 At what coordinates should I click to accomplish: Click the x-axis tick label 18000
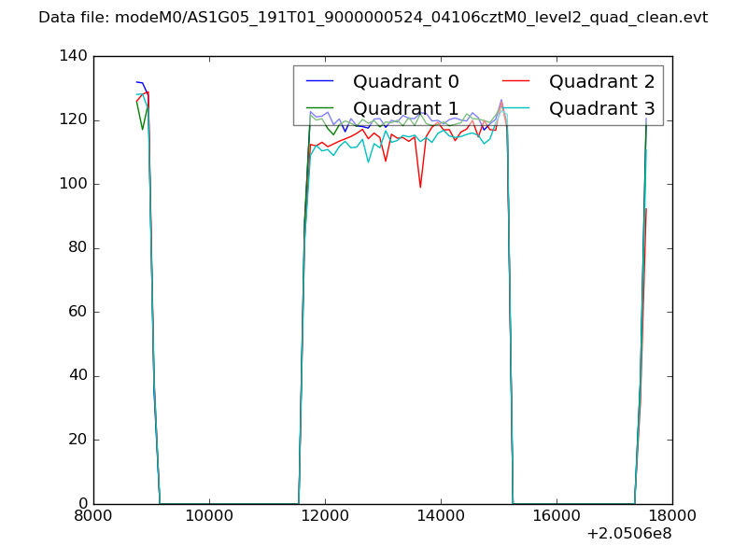672,517
